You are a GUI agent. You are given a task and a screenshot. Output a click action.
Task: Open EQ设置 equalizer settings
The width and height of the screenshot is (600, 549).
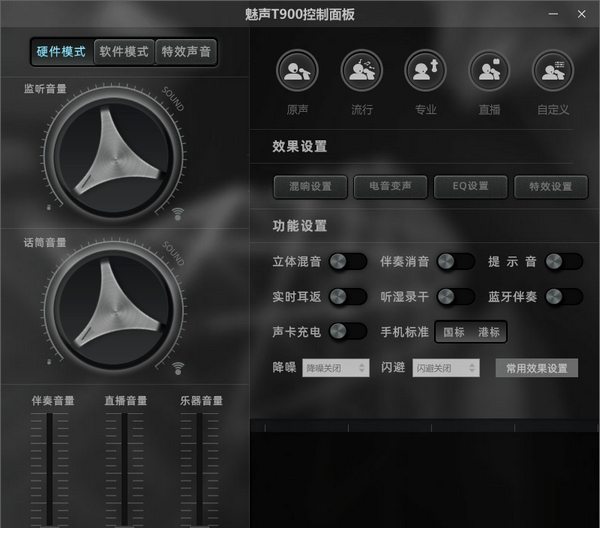(471, 187)
